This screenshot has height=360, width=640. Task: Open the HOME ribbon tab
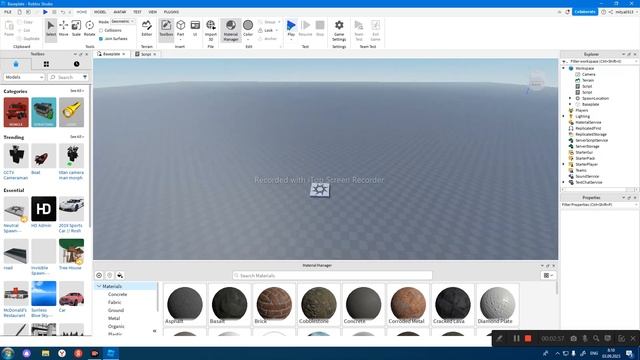tap(82, 12)
